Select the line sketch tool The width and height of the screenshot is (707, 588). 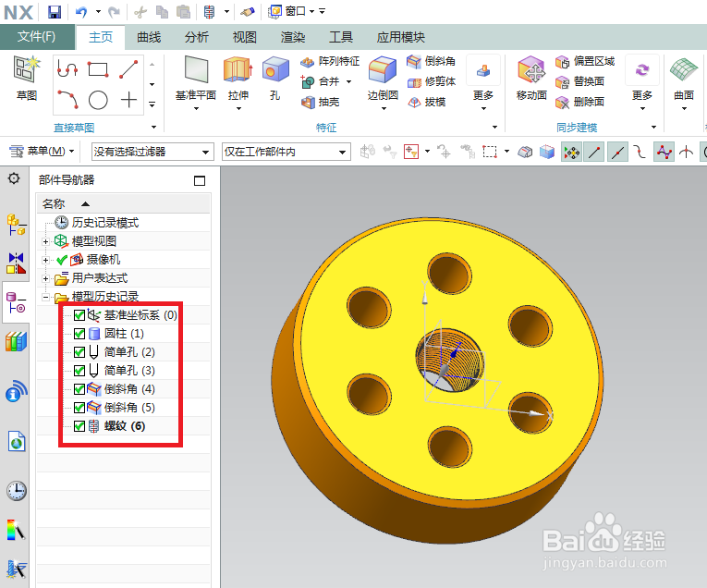tap(128, 69)
